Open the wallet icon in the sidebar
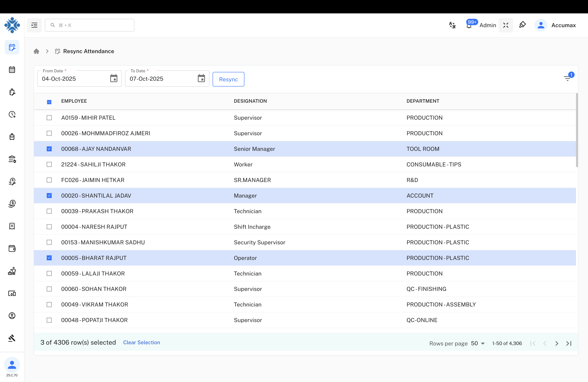This screenshot has width=588, height=382. (x=12, y=249)
